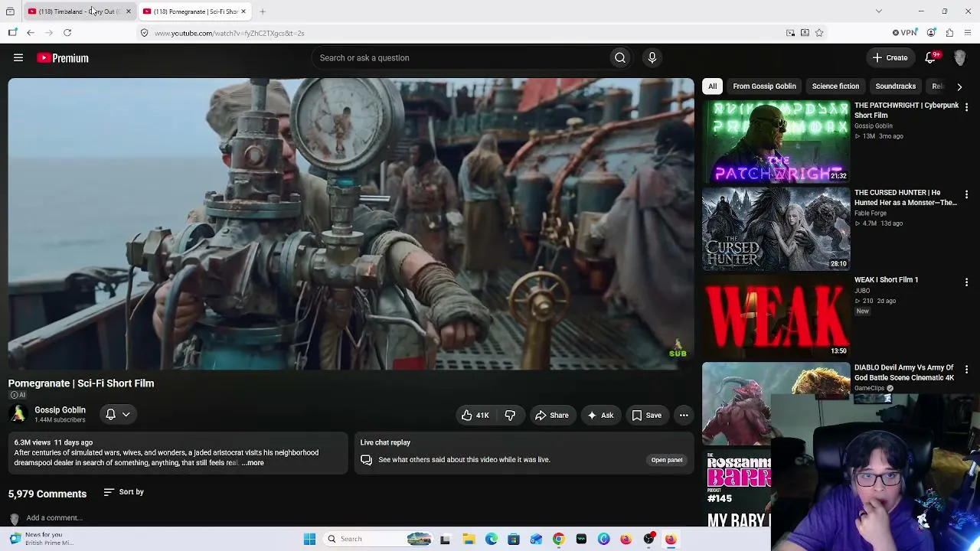The image size is (980, 551).
Task: Bookmark this page with the star icon
Action: pyautogui.click(x=819, y=33)
